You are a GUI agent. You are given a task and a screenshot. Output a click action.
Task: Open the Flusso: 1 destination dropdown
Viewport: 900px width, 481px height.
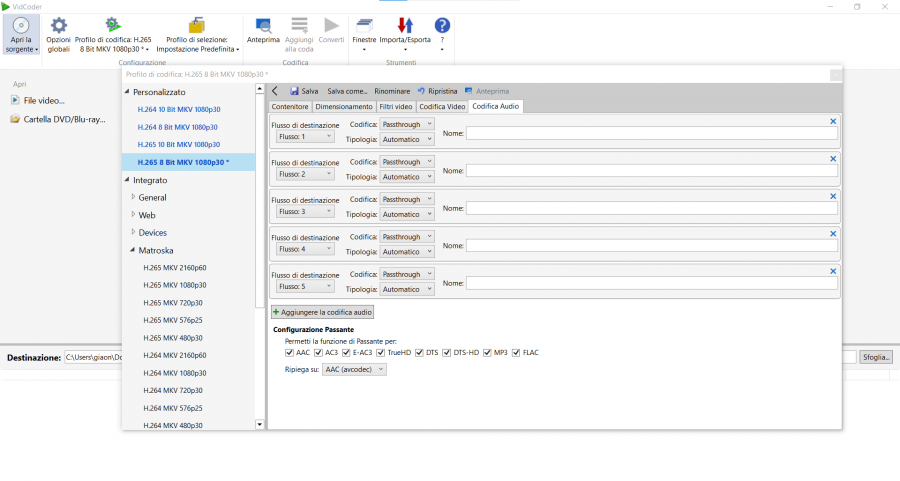(x=305, y=137)
